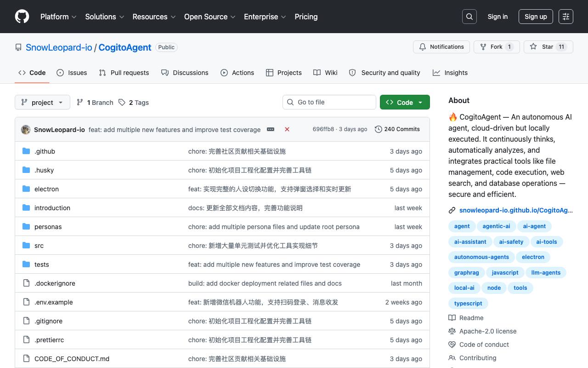Click the Readme book icon
The height and width of the screenshot is (368, 588).
pyautogui.click(x=452, y=318)
